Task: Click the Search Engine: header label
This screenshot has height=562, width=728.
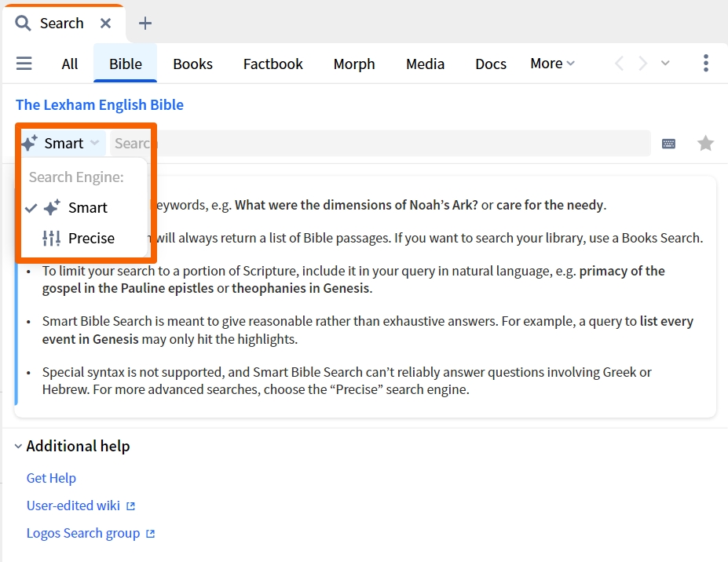Action: [77, 177]
